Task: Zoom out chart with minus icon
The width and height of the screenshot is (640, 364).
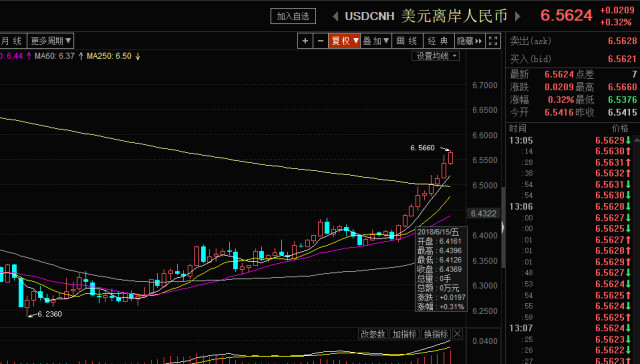Action: (320, 41)
